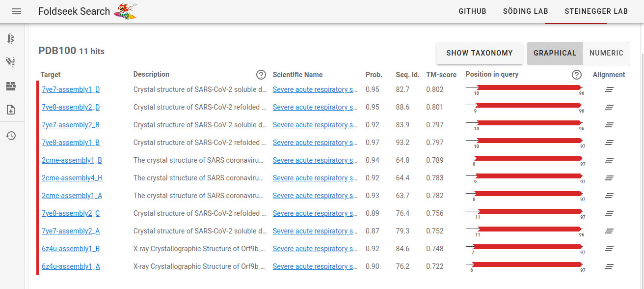644x289 pixels.
Task: Click the brick-wall icon in the sidebar
Action: pyautogui.click(x=11, y=87)
